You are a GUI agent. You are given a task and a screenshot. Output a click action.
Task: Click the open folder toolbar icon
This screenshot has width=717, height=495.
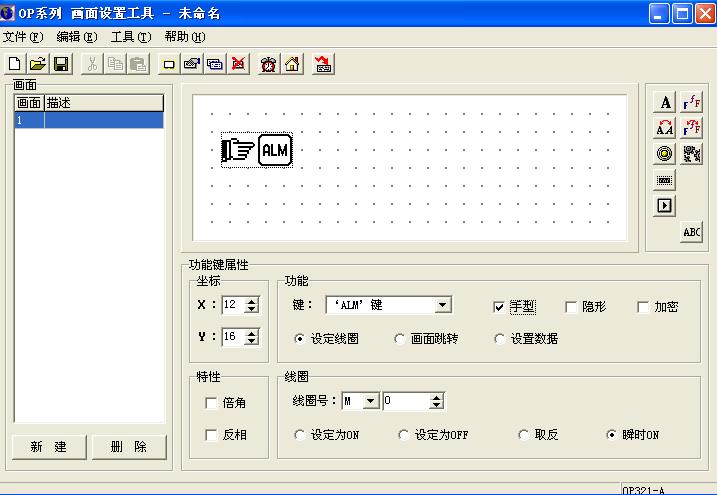[x=38, y=64]
